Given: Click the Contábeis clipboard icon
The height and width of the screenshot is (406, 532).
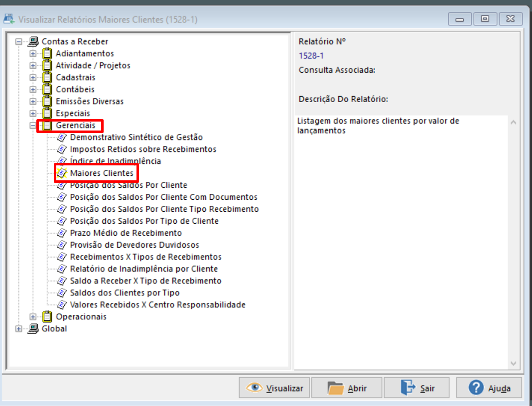Looking at the screenshot, I should 47,89.
